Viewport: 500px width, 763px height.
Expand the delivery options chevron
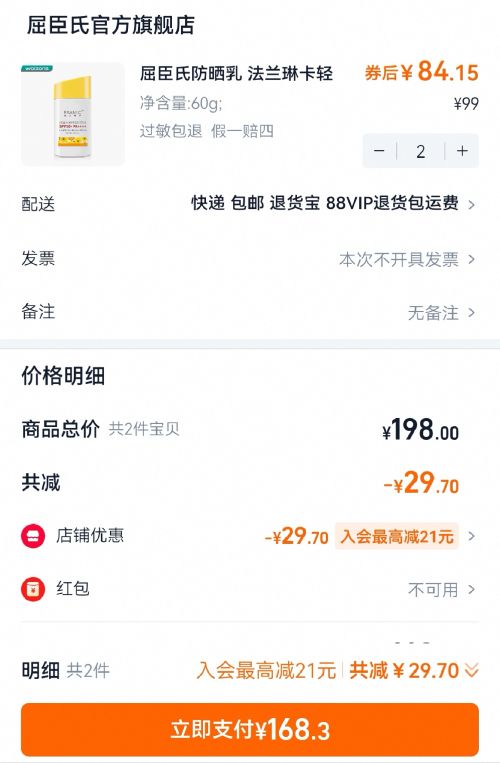(x=471, y=204)
